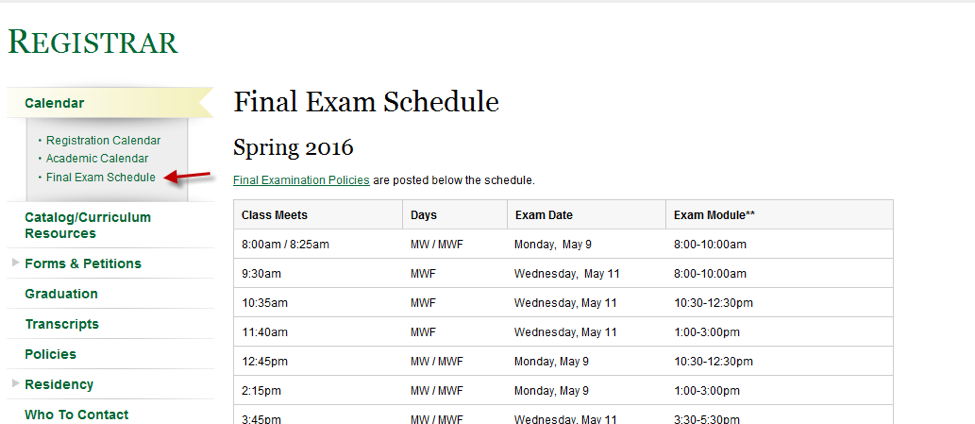Open Transcripts menu item
The width and height of the screenshot is (975, 424).
62,324
